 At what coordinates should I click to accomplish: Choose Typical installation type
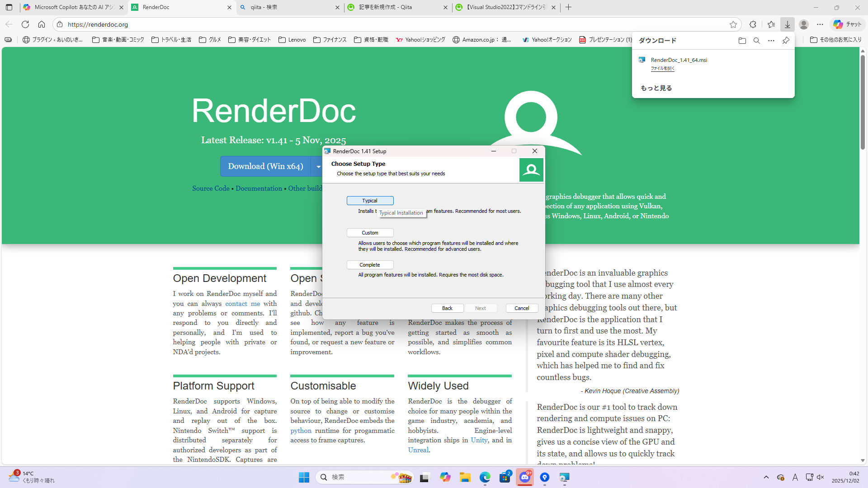(x=370, y=201)
